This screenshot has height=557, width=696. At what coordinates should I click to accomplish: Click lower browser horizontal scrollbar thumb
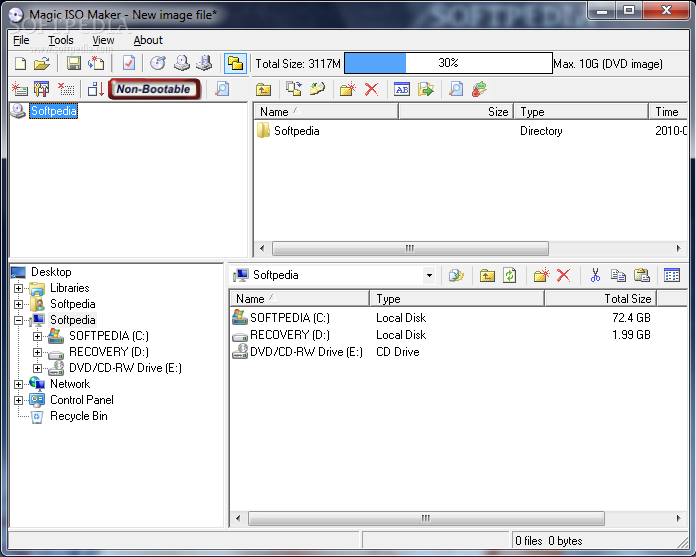click(x=426, y=518)
